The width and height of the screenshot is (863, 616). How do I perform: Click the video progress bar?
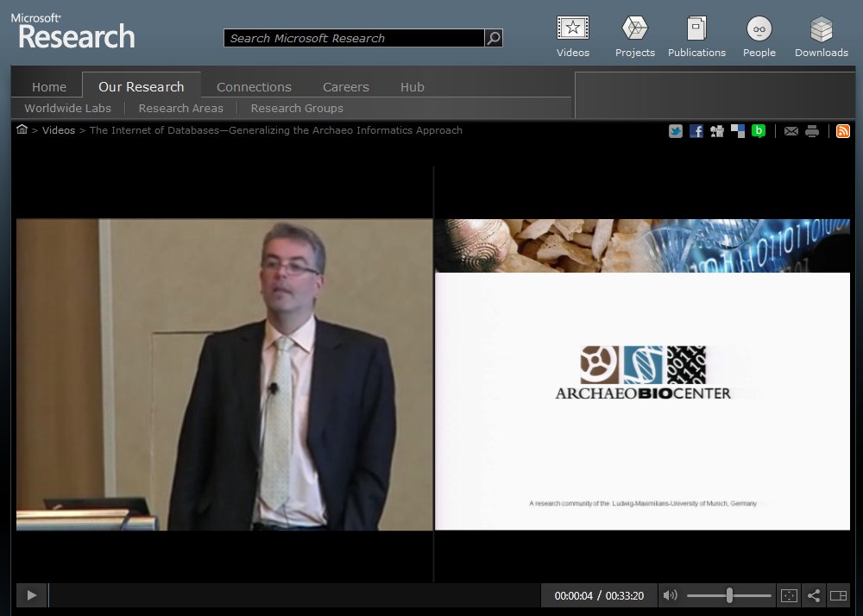[x=294, y=595]
